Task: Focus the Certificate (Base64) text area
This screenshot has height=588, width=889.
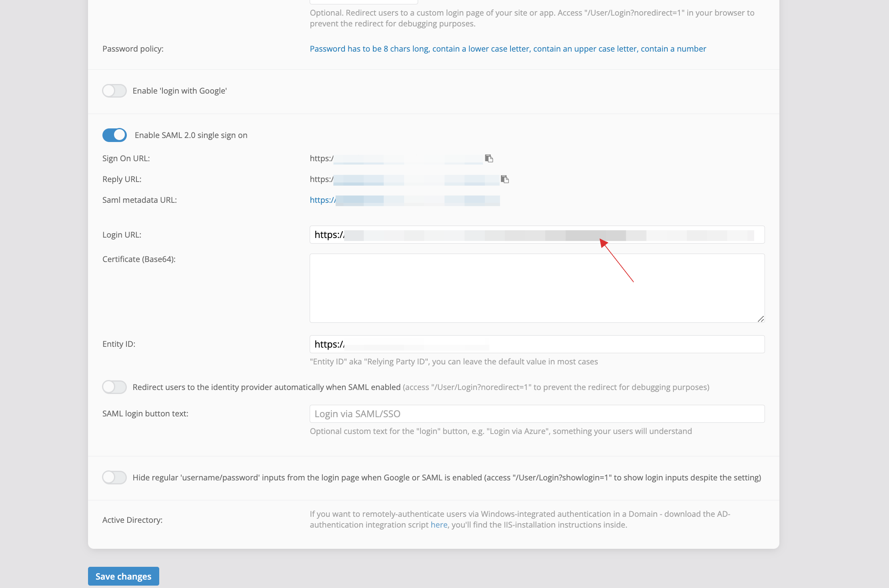Action: point(537,288)
